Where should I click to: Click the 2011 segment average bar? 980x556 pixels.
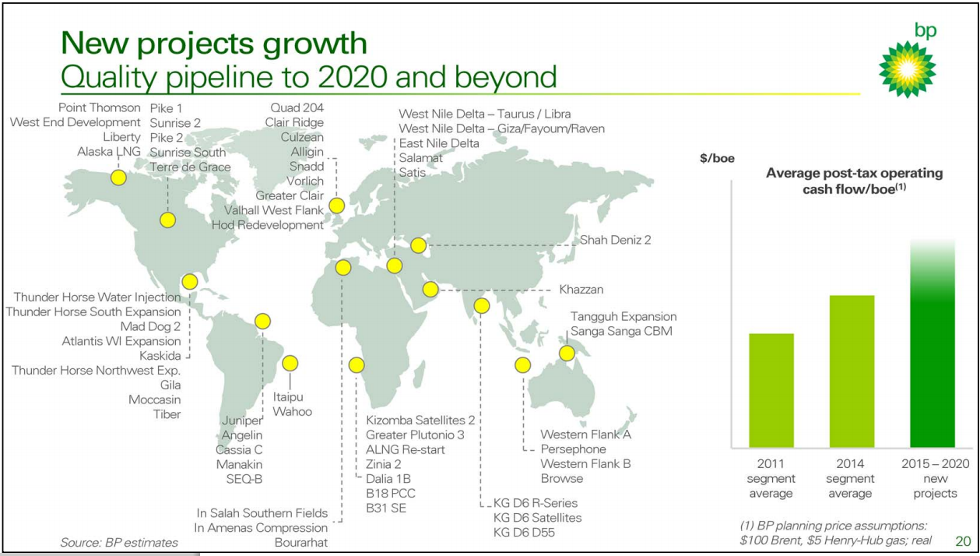pyautogui.click(x=771, y=390)
